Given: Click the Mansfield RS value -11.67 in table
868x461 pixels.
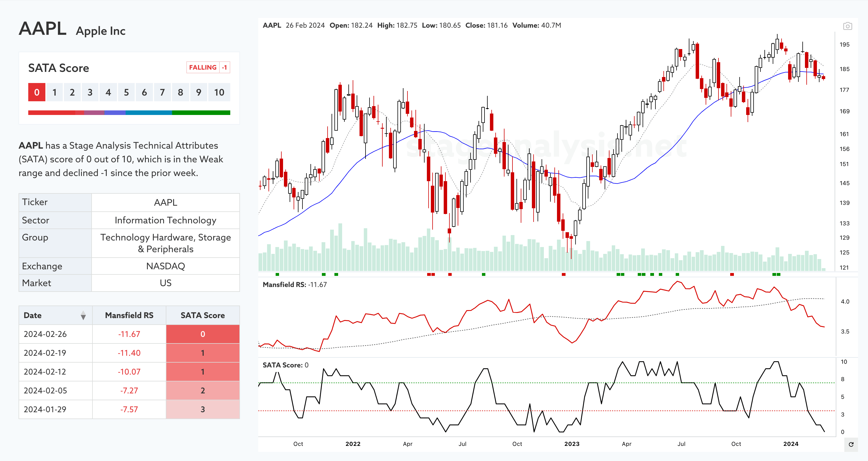Looking at the screenshot, I should coord(129,334).
